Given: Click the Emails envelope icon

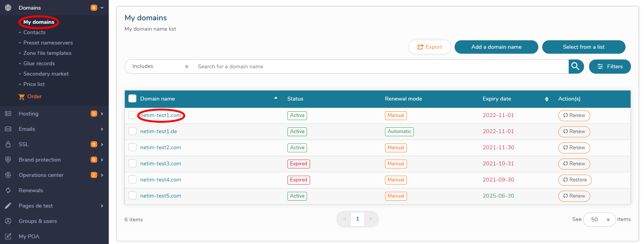Looking at the screenshot, I should tap(8, 129).
